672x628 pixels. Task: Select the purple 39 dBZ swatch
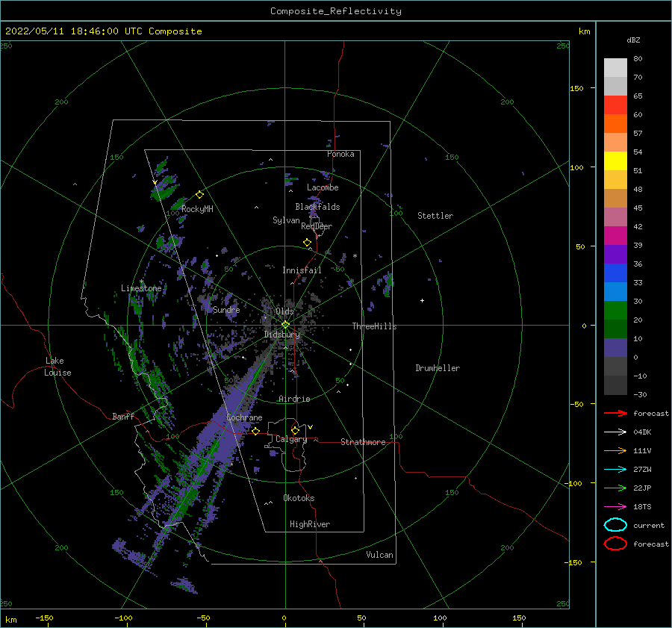615,254
